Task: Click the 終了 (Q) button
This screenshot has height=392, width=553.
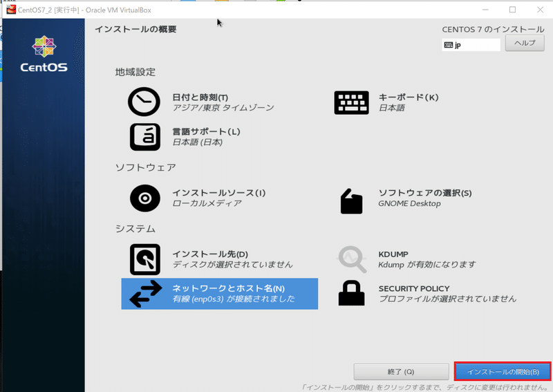Action: coord(401,371)
